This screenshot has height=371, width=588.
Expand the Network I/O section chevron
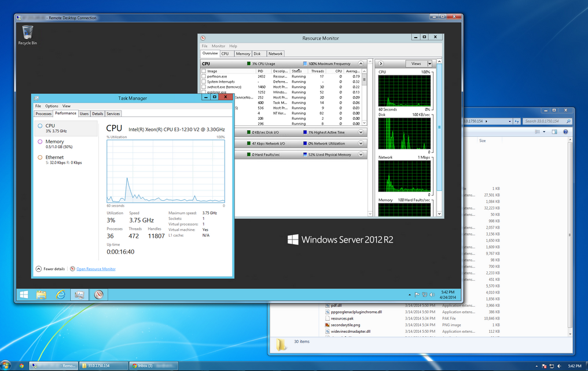pyautogui.click(x=361, y=144)
